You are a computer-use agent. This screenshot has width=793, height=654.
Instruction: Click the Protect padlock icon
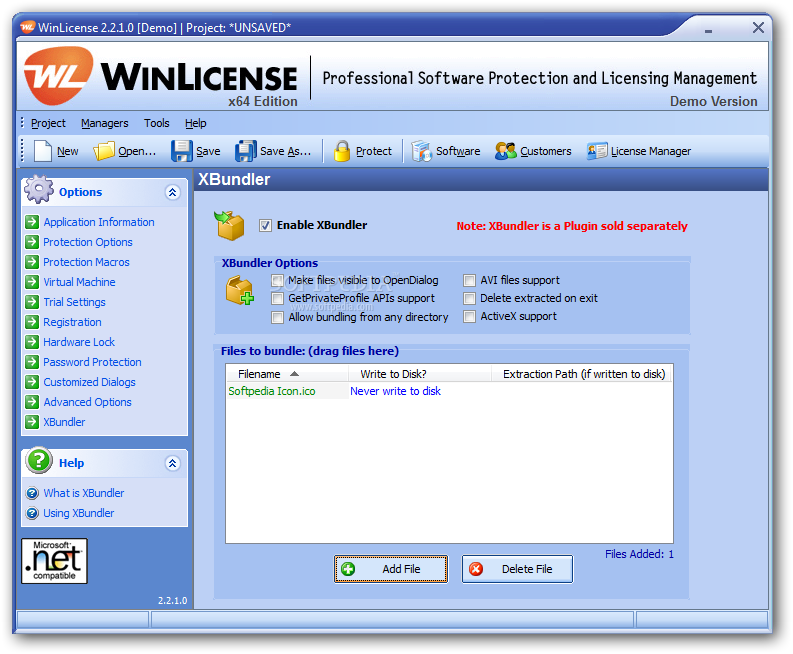[x=342, y=151]
